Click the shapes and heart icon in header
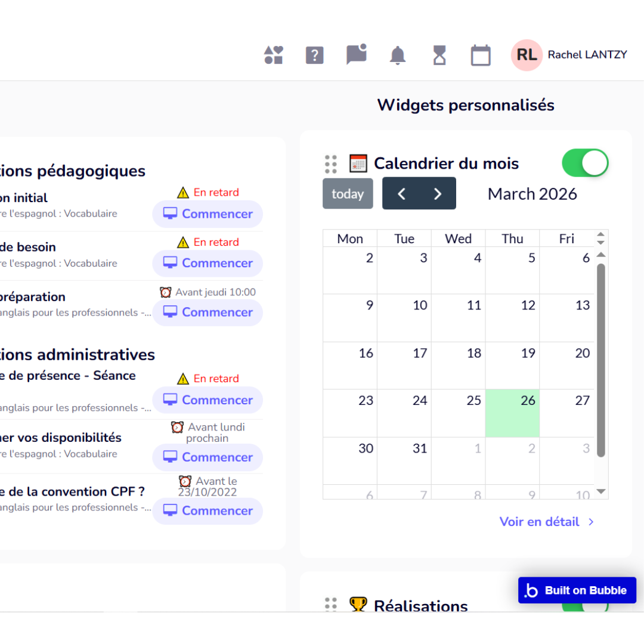644x644 pixels. coord(274,55)
